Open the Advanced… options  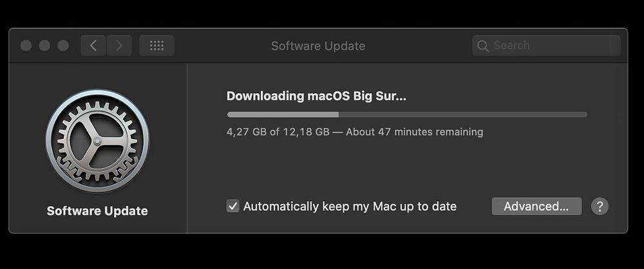pyautogui.click(x=536, y=207)
